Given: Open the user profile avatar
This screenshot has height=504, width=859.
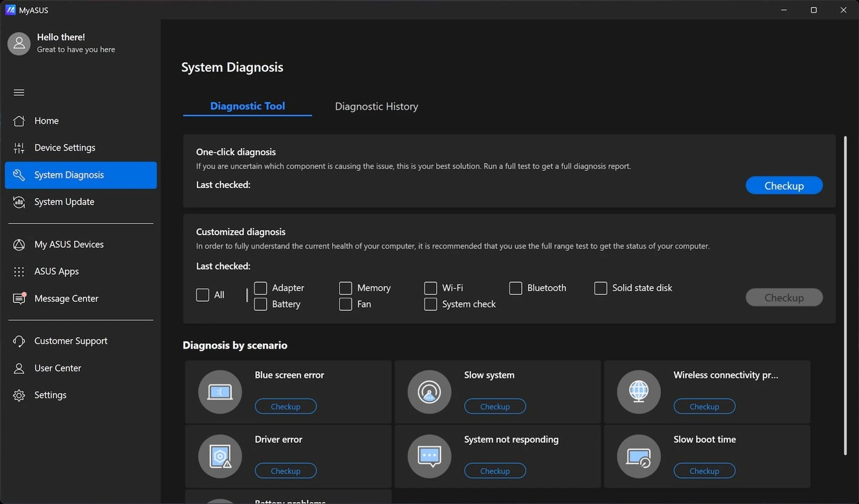Looking at the screenshot, I should click(19, 43).
